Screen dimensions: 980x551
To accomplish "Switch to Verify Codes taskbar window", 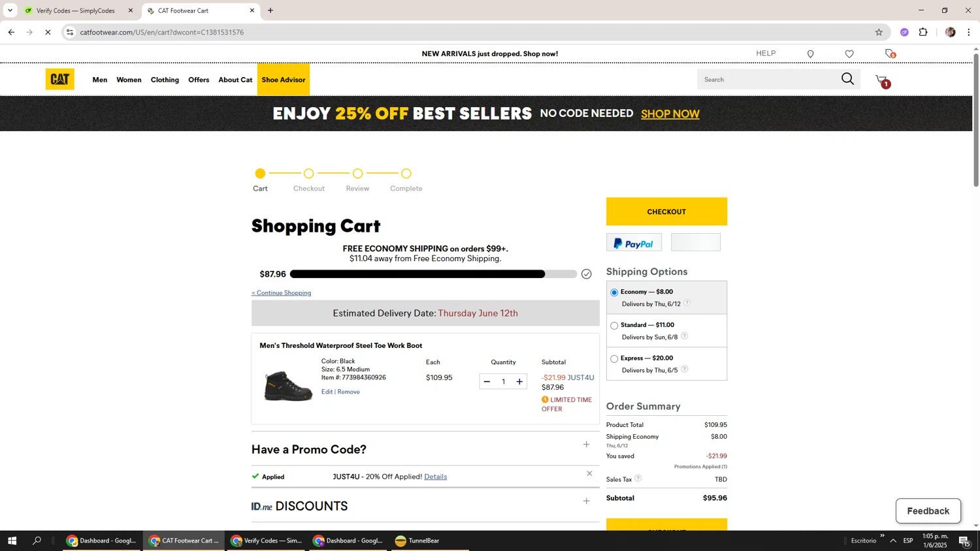I will pos(265,541).
